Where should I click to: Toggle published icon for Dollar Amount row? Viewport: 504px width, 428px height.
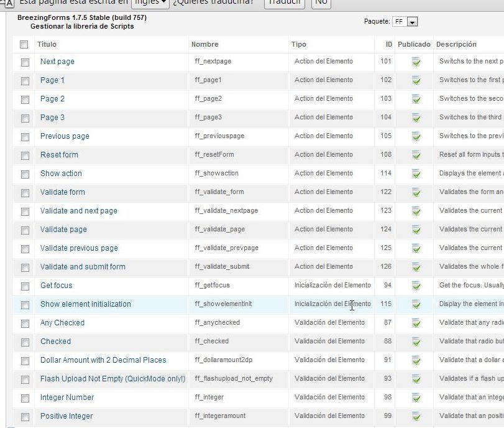(416, 360)
